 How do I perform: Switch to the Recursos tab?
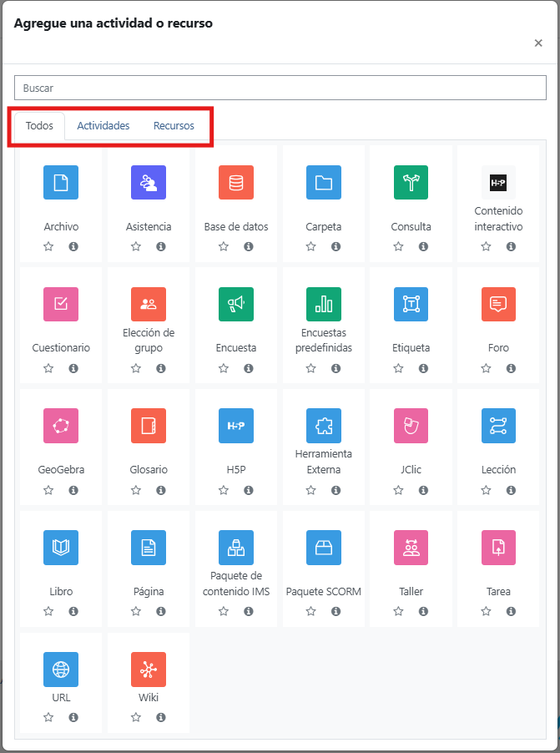174,126
